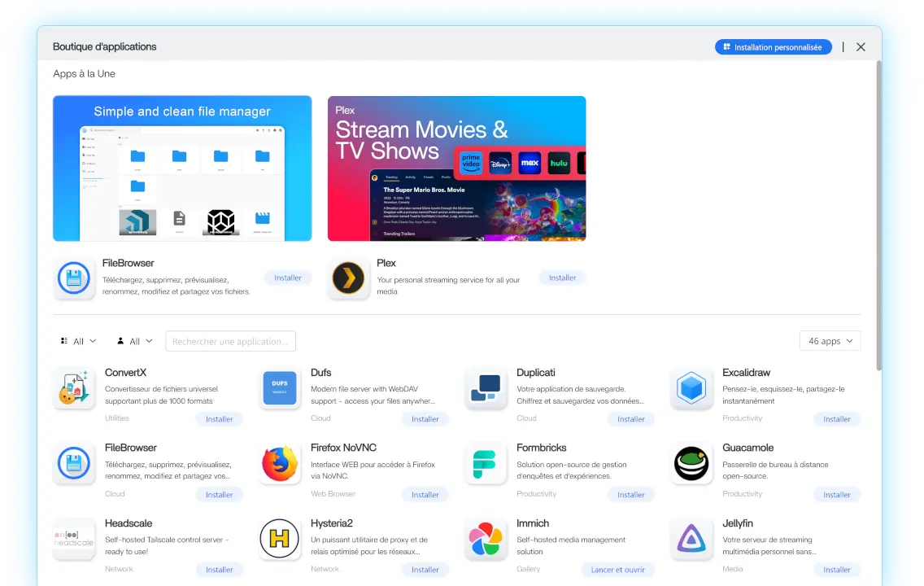The height and width of the screenshot is (586, 924).
Task: Click the Formbricks app icon
Action: [x=486, y=464]
